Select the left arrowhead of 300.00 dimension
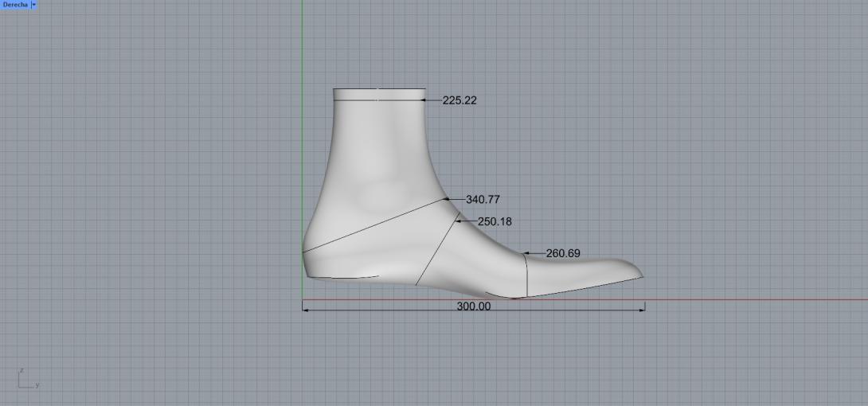Image resolution: width=868 pixels, height=406 pixels. click(x=305, y=310)
